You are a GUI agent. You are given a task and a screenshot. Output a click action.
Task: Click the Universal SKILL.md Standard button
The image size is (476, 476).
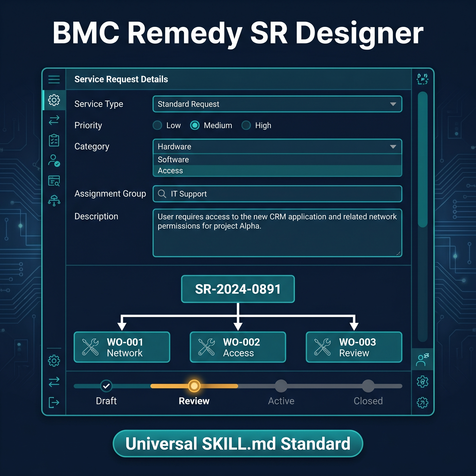[238, 443]
